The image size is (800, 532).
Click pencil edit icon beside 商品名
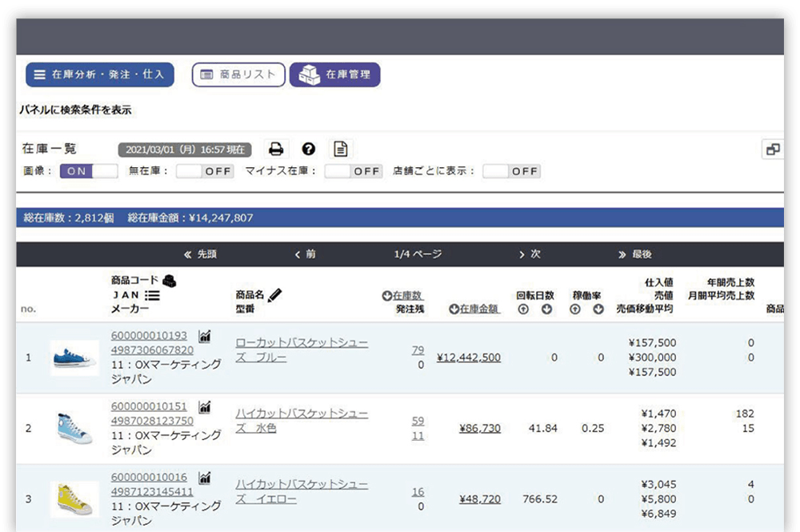(x=275, y=295)
